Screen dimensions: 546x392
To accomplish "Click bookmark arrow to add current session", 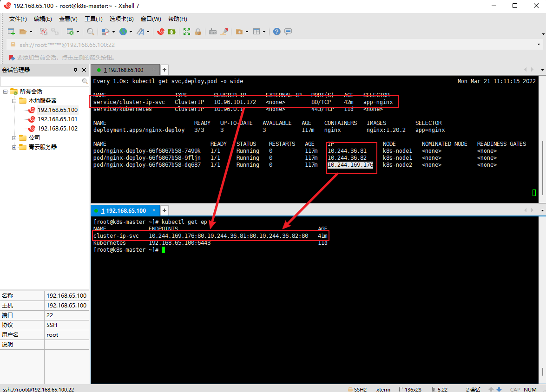I will tap(12, 58).
